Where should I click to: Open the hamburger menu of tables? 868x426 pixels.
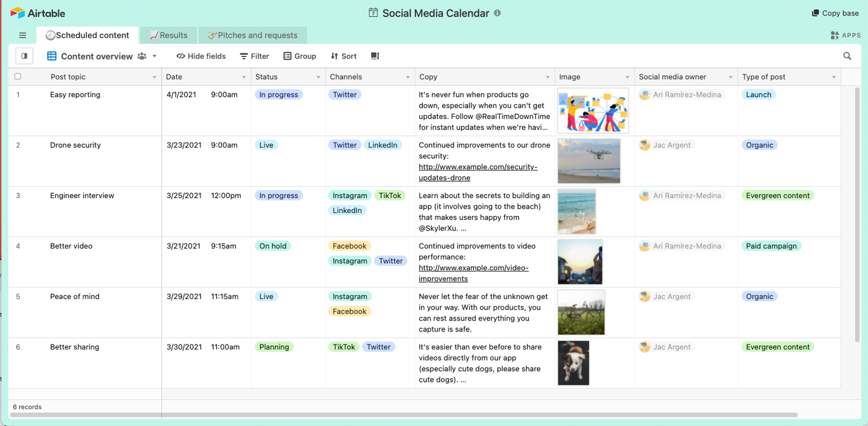pos(22,35)
